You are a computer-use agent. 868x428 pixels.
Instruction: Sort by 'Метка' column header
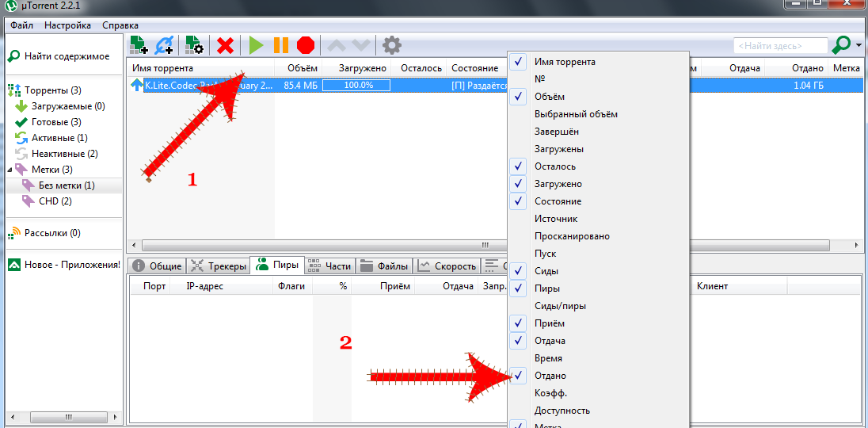(845, 68)
